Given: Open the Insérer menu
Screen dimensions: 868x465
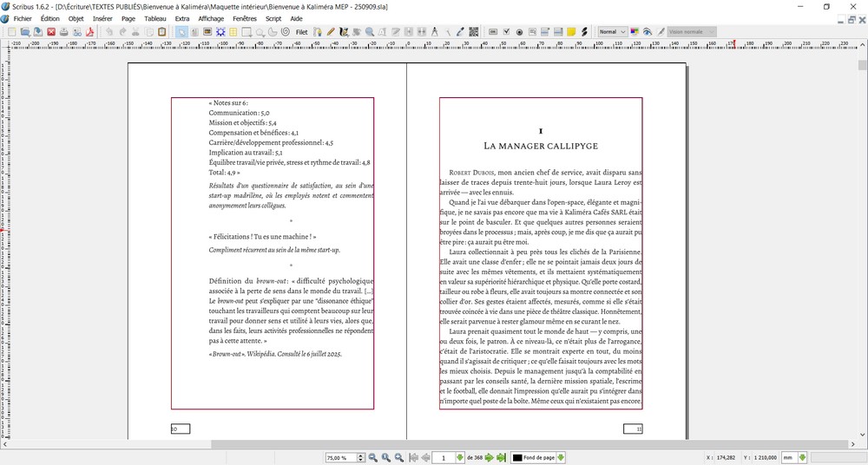Looking at the screenshot, I should pyautogui.click(x=102, y=18).
